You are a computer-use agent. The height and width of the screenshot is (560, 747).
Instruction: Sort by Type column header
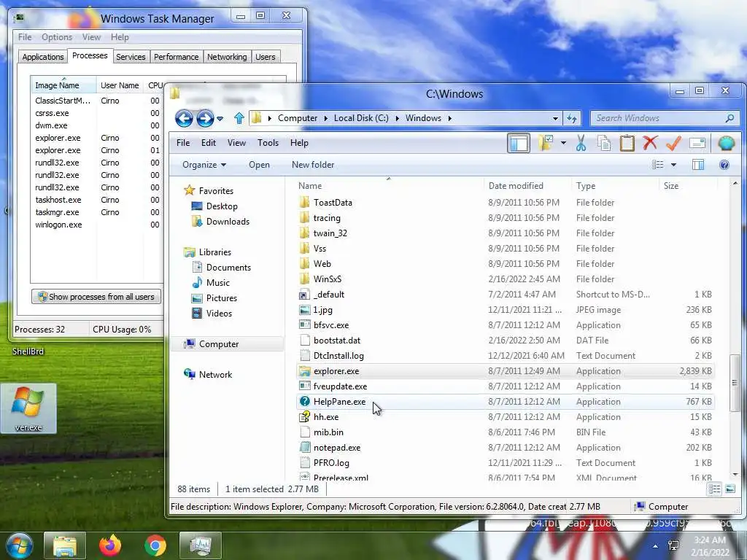coord(615,186)
